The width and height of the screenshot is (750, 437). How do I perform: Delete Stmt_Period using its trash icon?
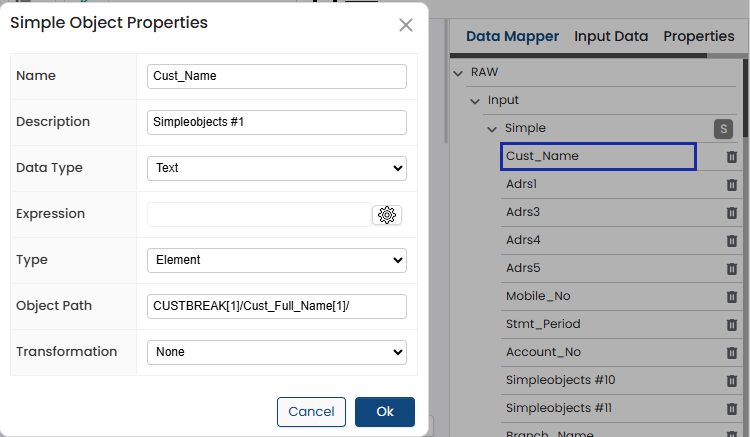point(731,325)
